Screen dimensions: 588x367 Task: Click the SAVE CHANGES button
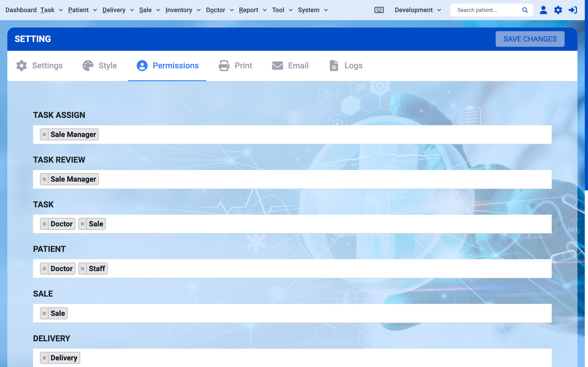(530, 39)
